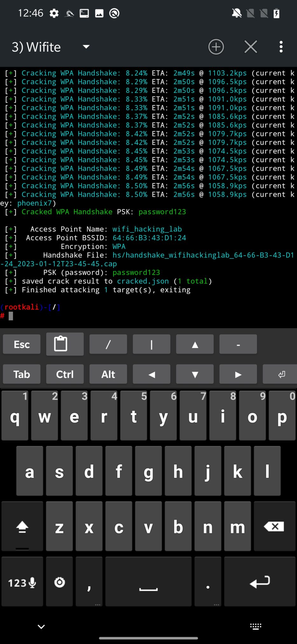
Task: Tap the muted notifications bell icon
Action: (237, 13)
